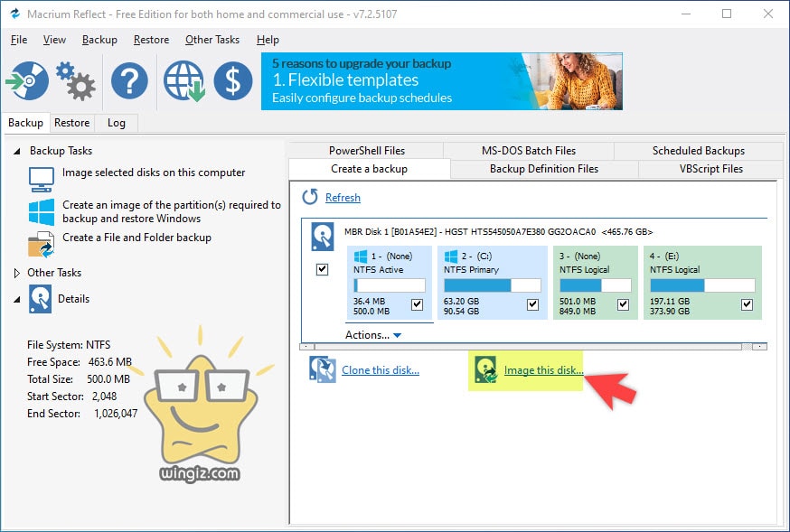Click Create an image of partitions for Windows
The image size is (790, 532).
pyautogui.click(x=172, y=212)
